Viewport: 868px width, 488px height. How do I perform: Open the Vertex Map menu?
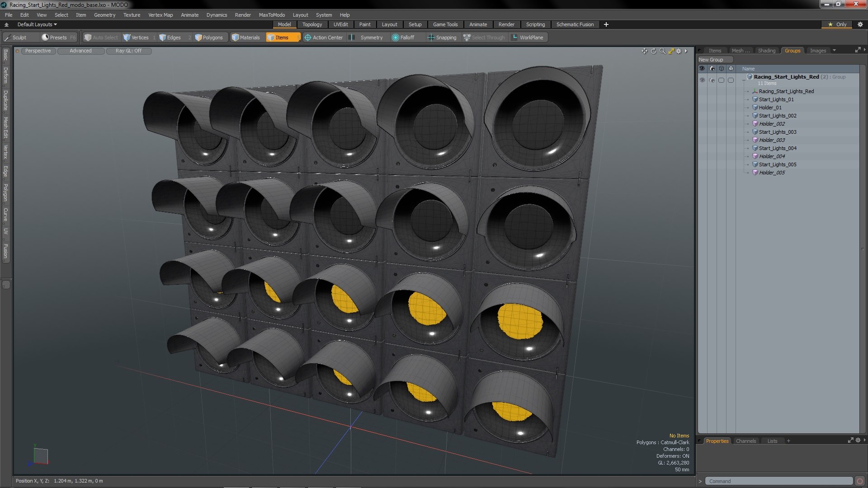(160, 15)
